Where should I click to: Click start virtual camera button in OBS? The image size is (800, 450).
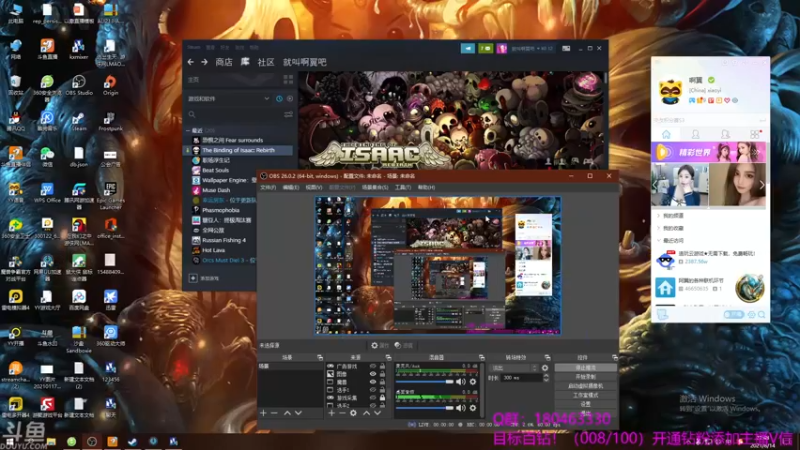[585, 386]
